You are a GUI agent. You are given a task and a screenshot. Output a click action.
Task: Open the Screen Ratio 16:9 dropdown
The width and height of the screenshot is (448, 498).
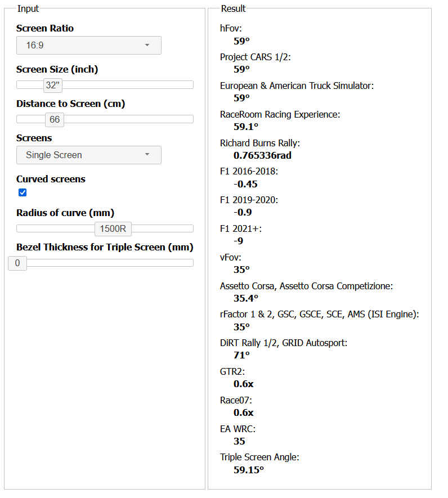89,45
